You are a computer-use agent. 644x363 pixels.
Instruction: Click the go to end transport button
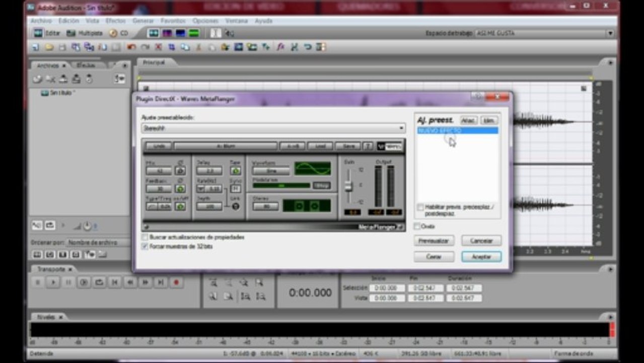161,282
